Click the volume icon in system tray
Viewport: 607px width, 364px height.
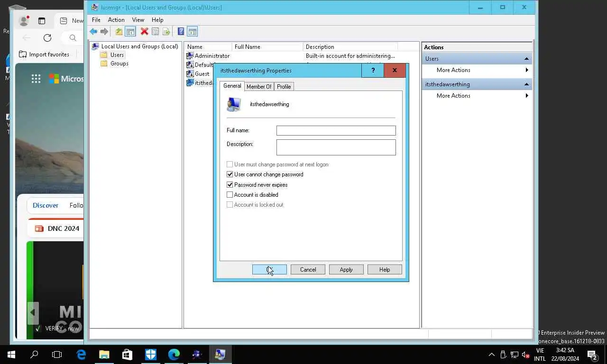[525, 355]
